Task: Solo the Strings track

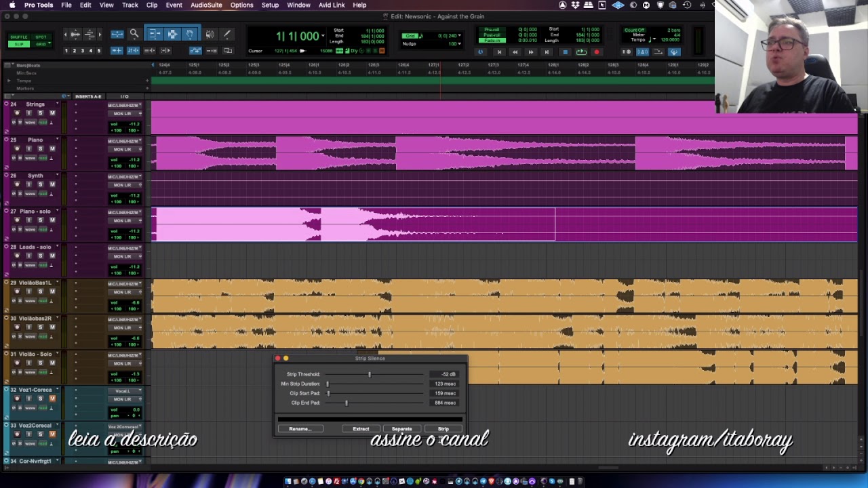Action: tap(40, 113)
